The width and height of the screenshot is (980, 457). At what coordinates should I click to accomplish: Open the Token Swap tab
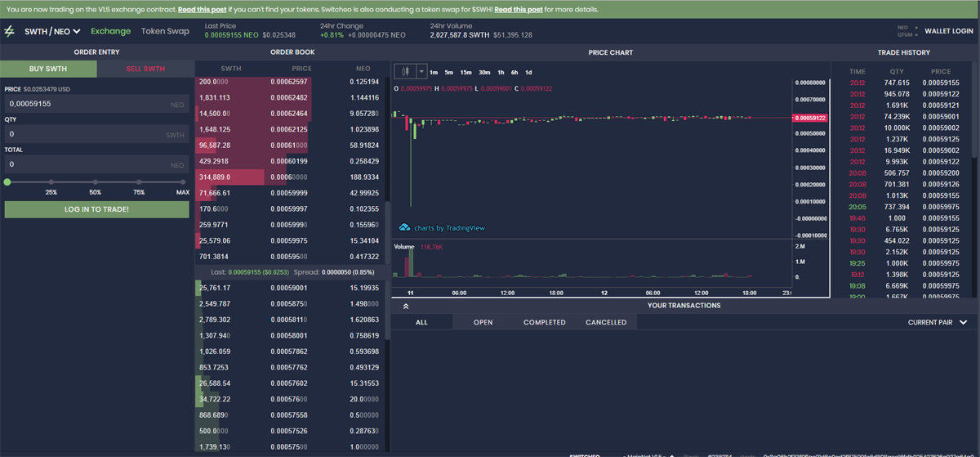(165, 31)
